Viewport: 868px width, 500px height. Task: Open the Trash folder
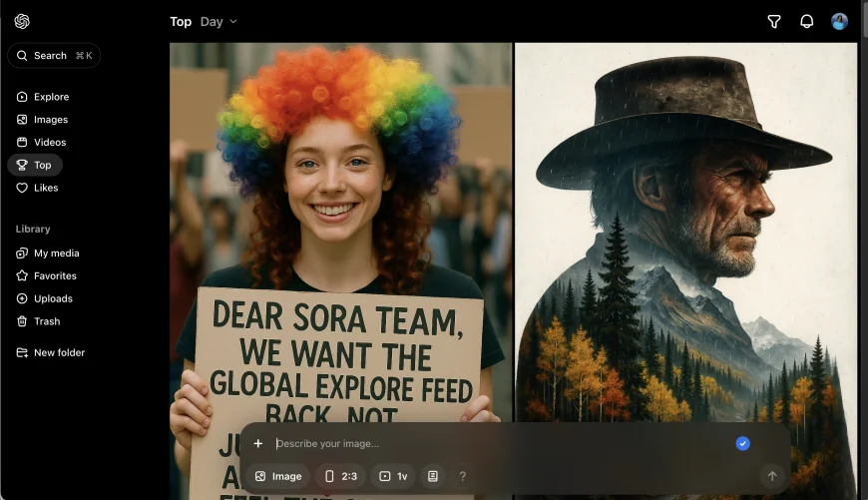[x=38, y=321]
